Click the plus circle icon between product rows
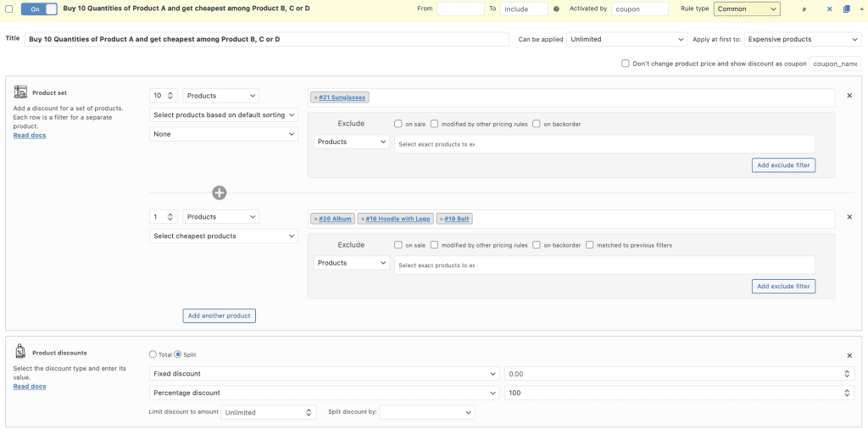This screenshot has width=868, height=430. (219, 193)
